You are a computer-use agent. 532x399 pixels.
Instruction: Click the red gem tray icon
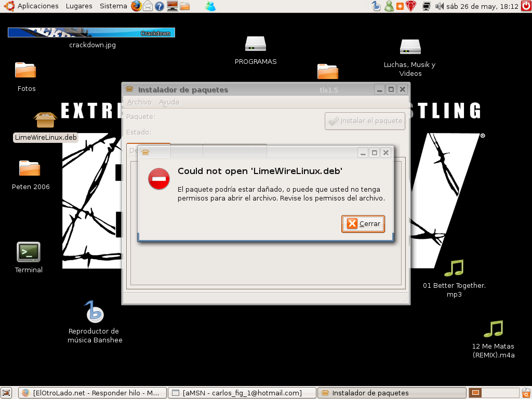[411, 6]
